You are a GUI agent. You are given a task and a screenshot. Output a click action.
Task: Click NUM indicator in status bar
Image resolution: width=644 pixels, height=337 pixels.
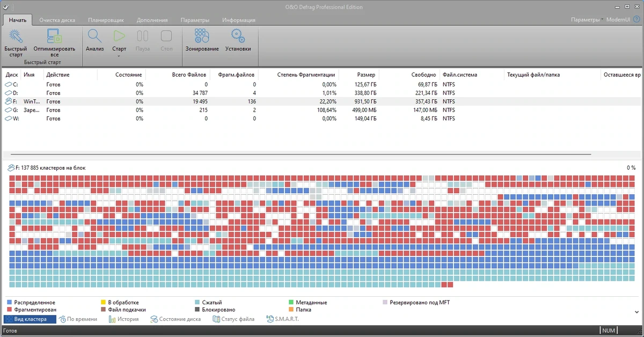point(609,331)
